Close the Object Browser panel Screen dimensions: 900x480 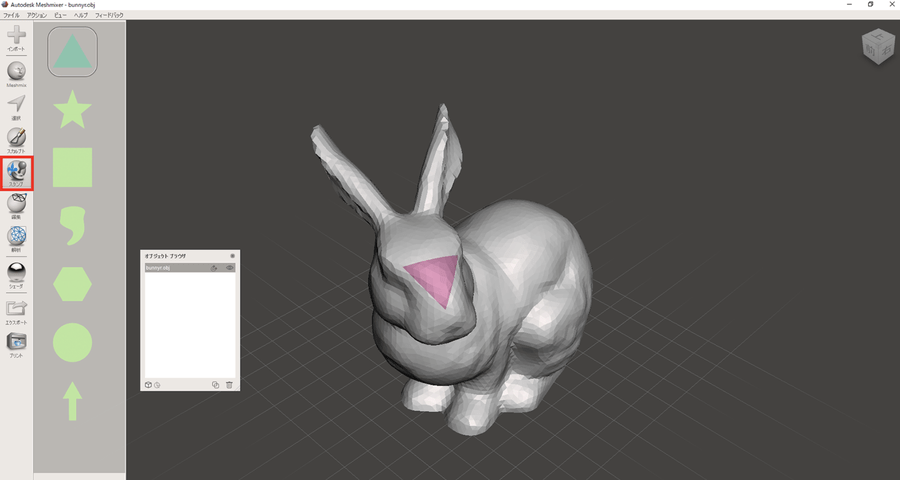click(x=232, y=256)
